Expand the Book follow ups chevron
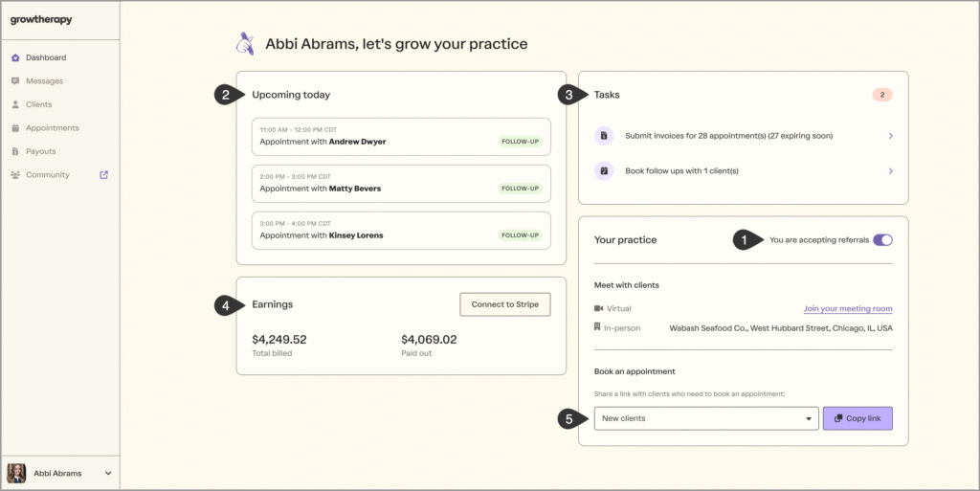The image size is (980, 491). 890,171
